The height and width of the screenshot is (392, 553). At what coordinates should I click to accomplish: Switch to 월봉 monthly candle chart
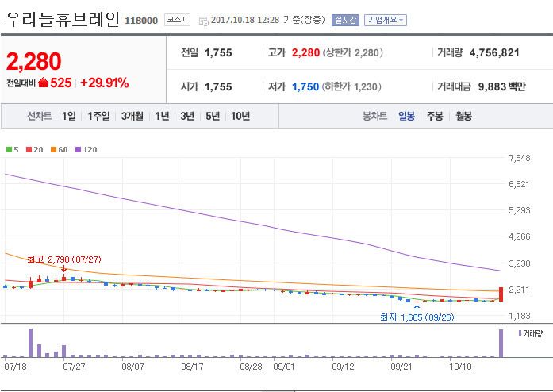464,116
